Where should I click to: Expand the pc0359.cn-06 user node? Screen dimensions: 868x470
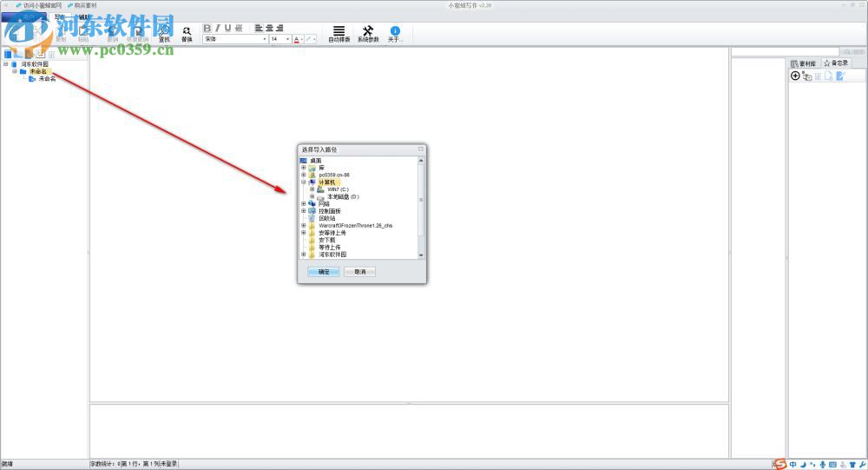(x=303, y=175)
